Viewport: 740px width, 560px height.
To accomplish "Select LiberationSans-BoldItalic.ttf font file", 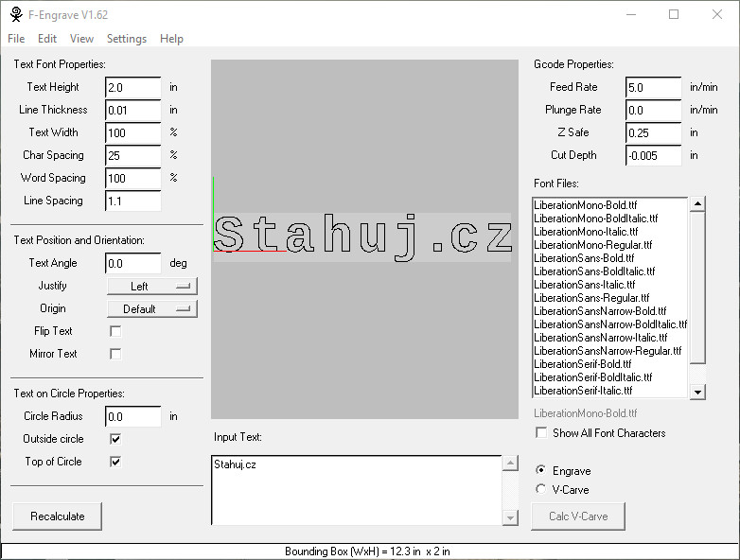I will (609, 271).
